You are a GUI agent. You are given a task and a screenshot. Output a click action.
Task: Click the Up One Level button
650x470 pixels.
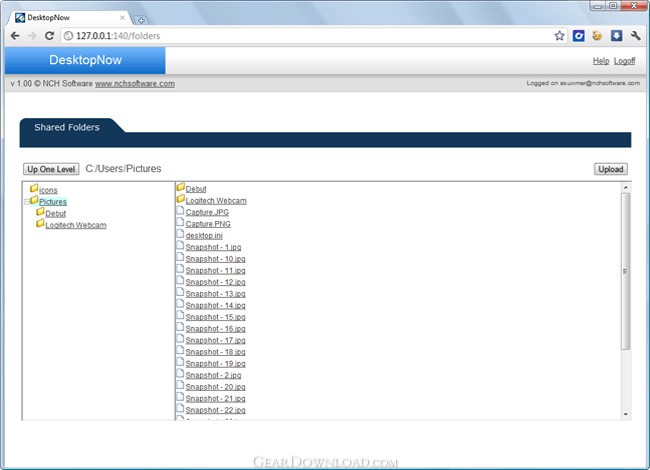pyautogui.click(x=51, y=169)
